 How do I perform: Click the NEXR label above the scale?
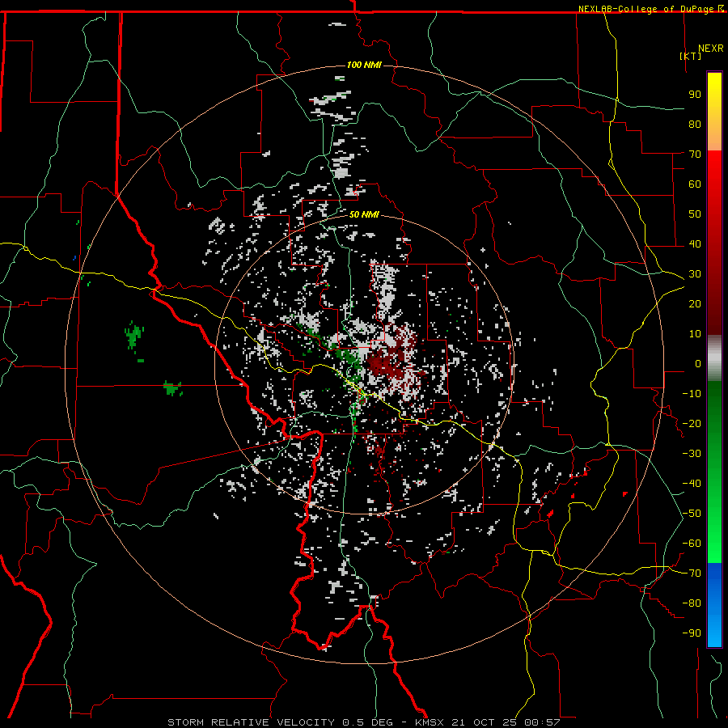711,49
